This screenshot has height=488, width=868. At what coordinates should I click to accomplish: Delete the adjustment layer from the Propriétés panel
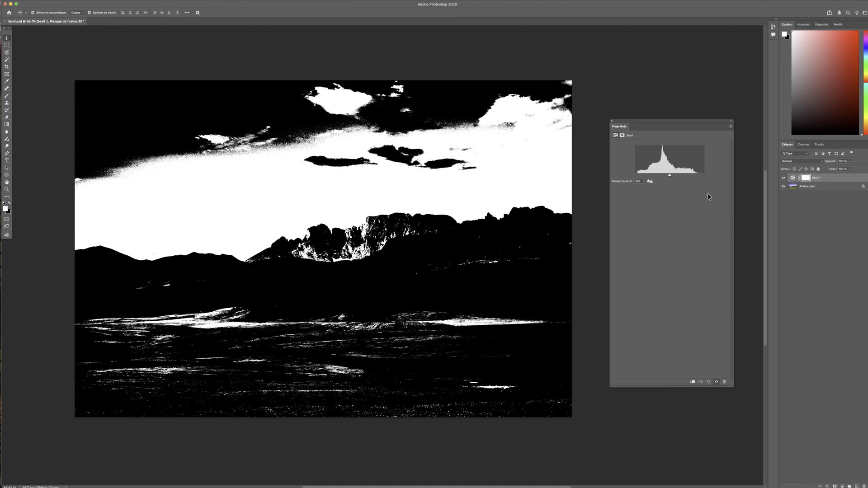pos(724,382)
